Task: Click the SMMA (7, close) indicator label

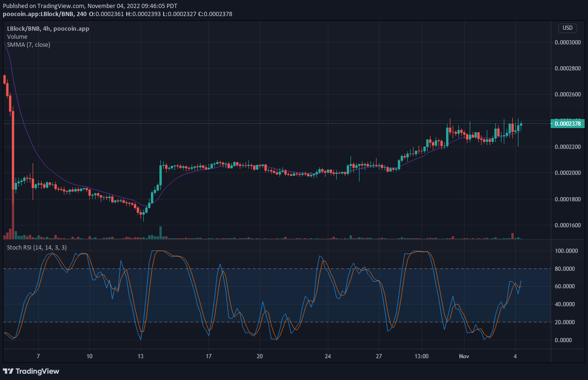Action: pyautogui.click(x=28, y=44)
